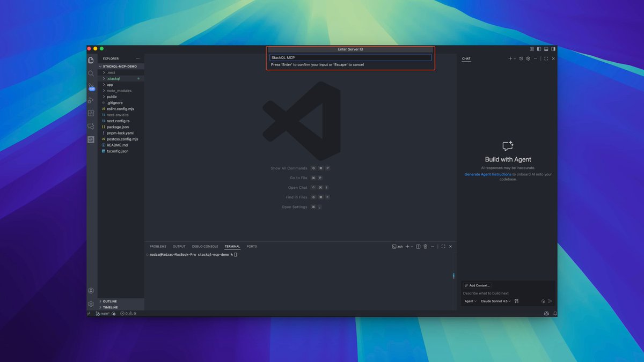
Task: Click the zsh terminal label
Action: pyautogui.click(x=397, y=247)
